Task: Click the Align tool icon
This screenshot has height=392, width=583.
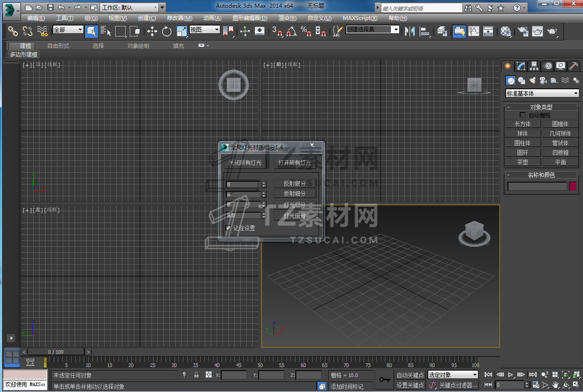Action: click(425, 31)
